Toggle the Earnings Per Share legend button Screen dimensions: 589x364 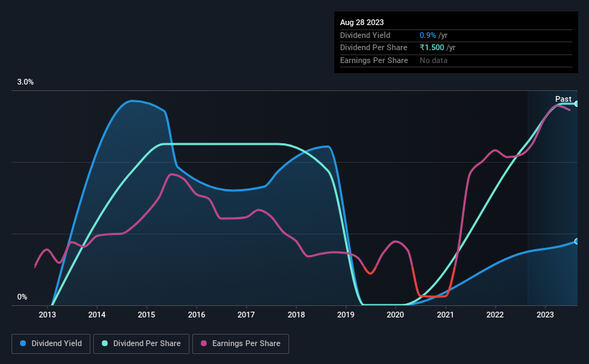[x=240, y=344]
